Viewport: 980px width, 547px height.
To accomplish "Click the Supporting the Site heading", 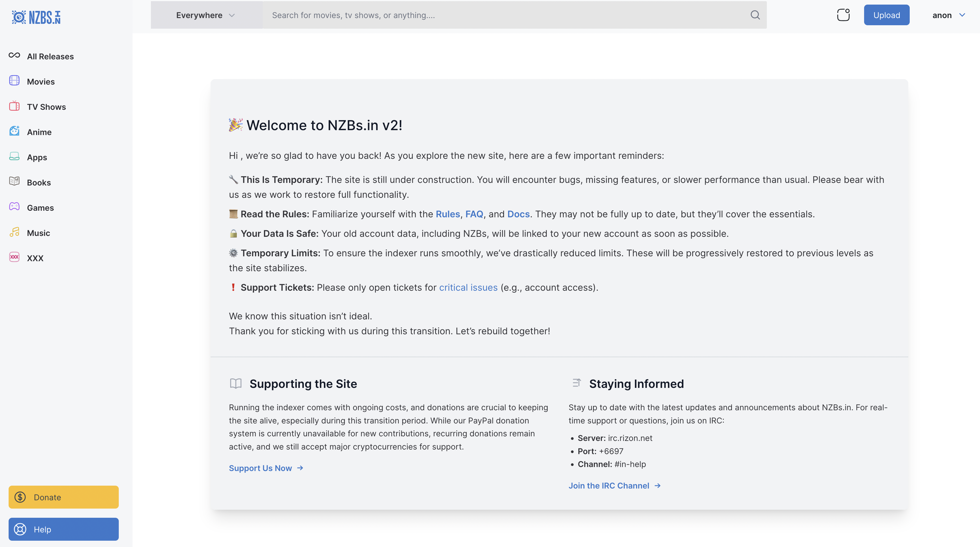I will [x=303, y=384].
